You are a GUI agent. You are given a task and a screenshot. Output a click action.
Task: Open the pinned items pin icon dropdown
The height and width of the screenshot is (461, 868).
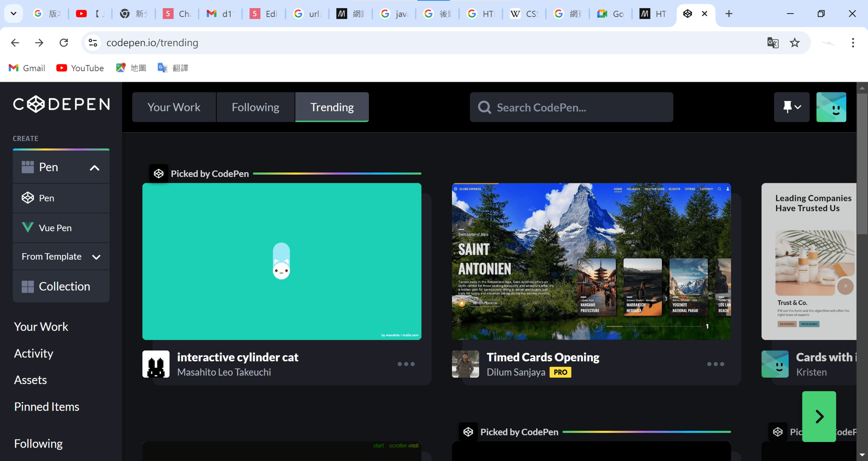click(x=791, y=107)
